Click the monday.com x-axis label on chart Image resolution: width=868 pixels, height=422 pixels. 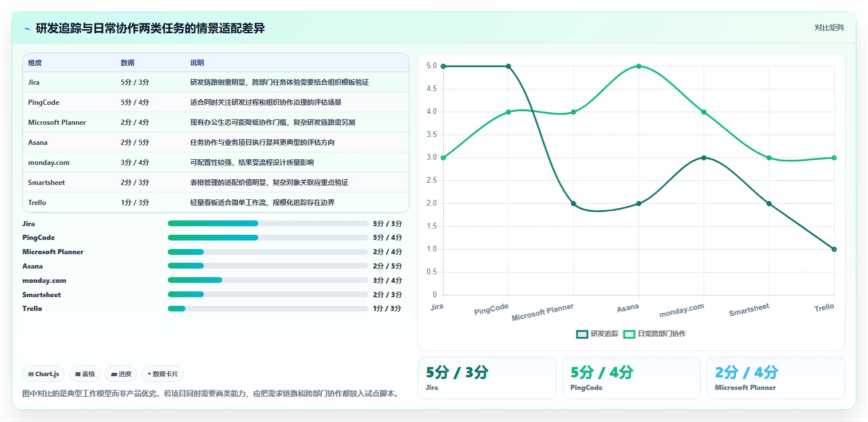click(681, 310)
